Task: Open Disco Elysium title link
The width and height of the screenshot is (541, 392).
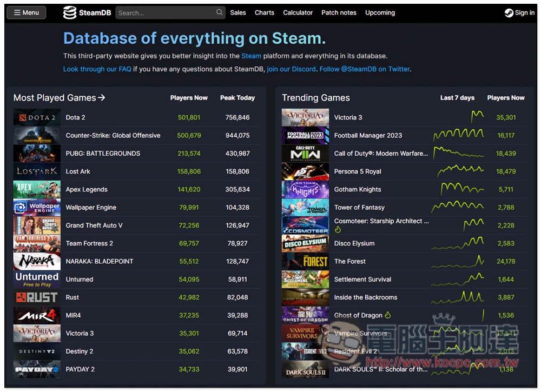Action: point(354,243)
